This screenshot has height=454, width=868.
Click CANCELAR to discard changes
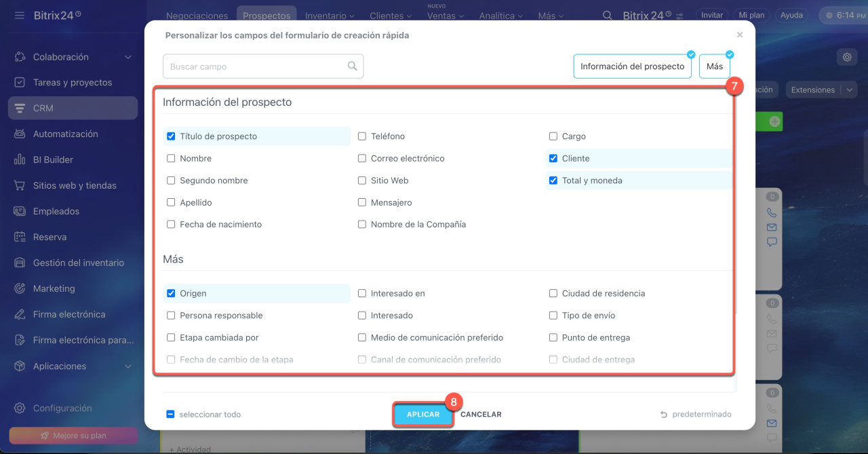481,415
